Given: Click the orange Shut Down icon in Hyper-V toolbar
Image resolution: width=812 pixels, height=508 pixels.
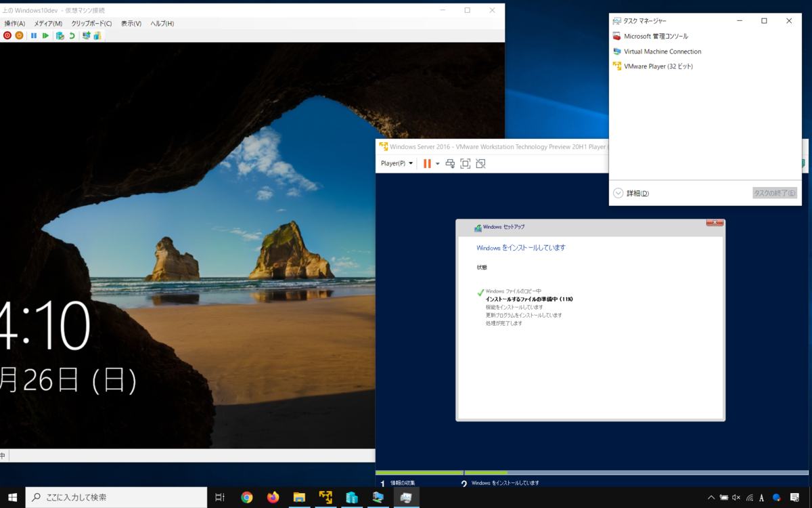Looking at the screenshot, I should coord(19,35).
